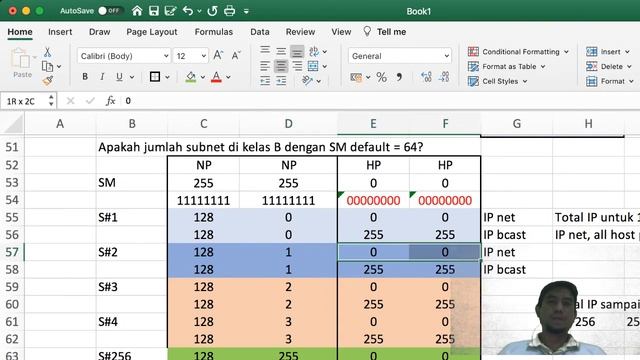
Task: Increase indent of cell contents
Action: coord(281,81)
